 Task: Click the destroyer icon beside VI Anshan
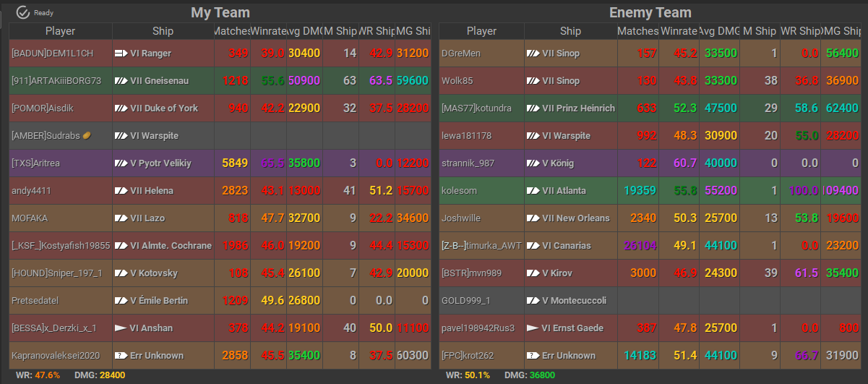tap(121, 328)
